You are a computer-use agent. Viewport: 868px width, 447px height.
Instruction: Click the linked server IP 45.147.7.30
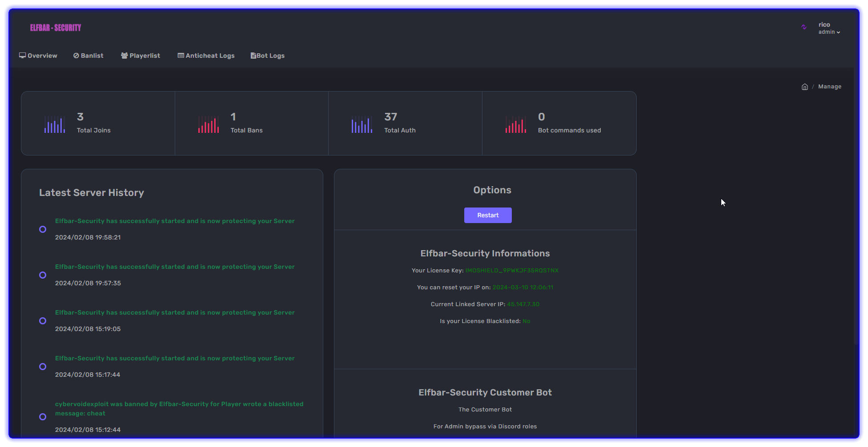523,304
